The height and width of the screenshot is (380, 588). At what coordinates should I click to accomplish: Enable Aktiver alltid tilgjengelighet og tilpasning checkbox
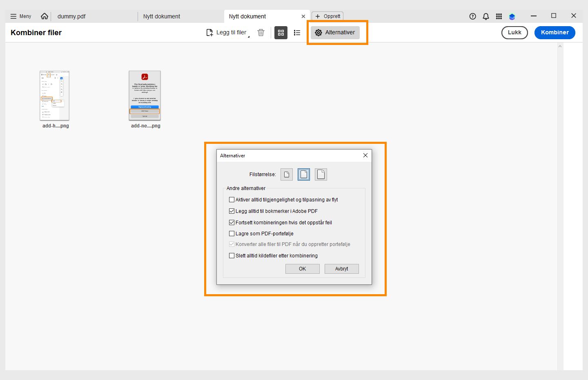(232, 200)
